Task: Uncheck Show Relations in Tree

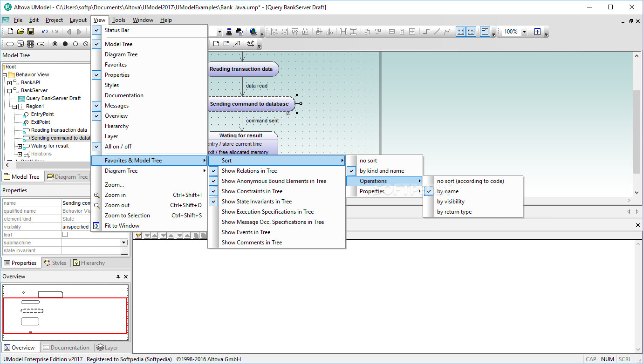Action: coord(277,171)
